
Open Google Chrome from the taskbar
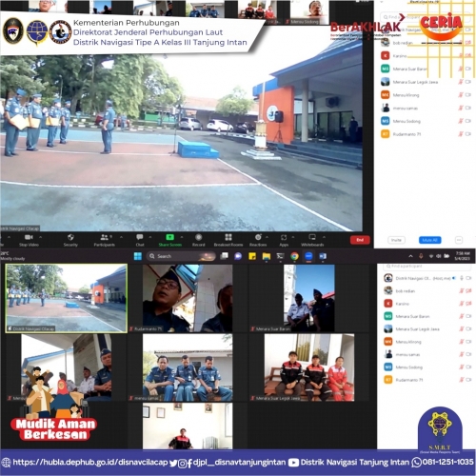[x=294, y=256]
